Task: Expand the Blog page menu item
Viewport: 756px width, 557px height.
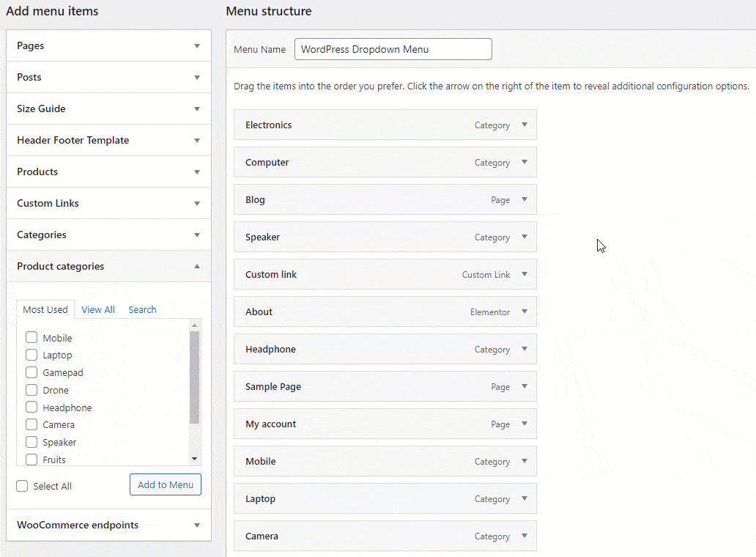Action: click(525, 199)
